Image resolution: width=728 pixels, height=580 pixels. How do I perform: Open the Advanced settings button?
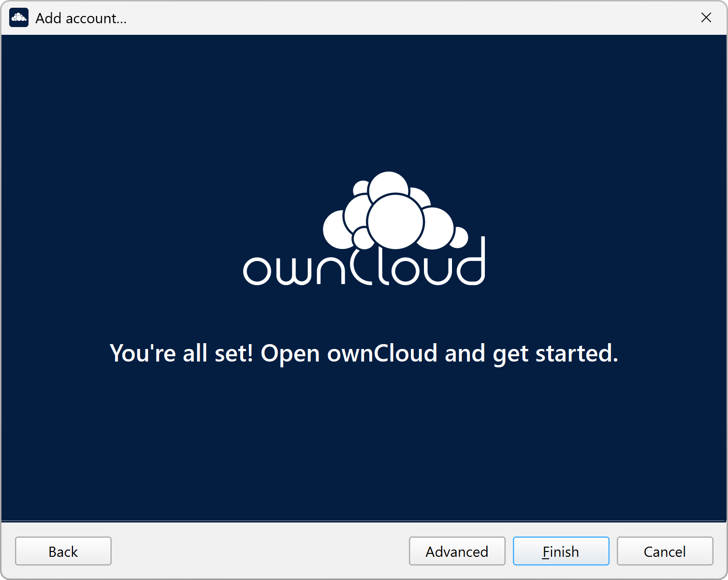457,551
